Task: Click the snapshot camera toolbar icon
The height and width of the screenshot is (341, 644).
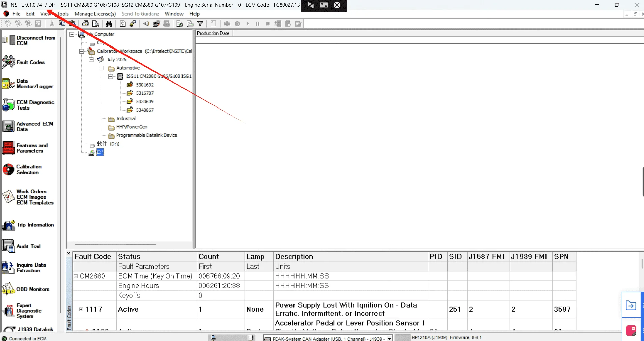Action: (227, 24)
